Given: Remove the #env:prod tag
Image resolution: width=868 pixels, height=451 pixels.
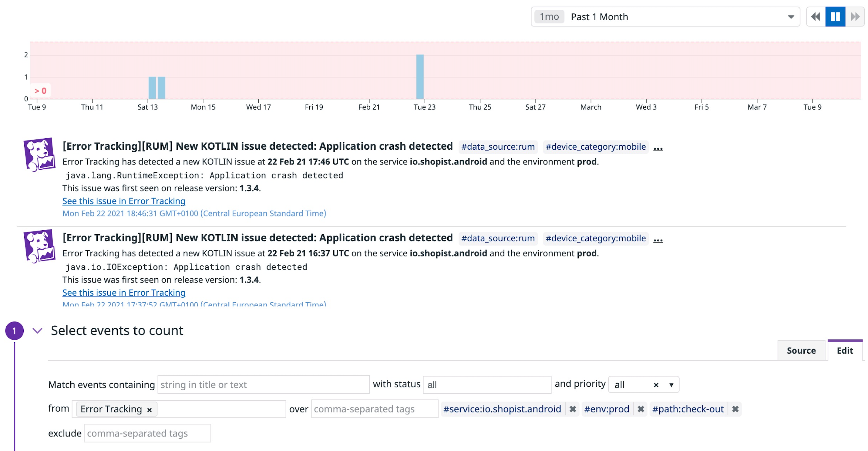Looking at the screenshot, I should click(641, 409).
